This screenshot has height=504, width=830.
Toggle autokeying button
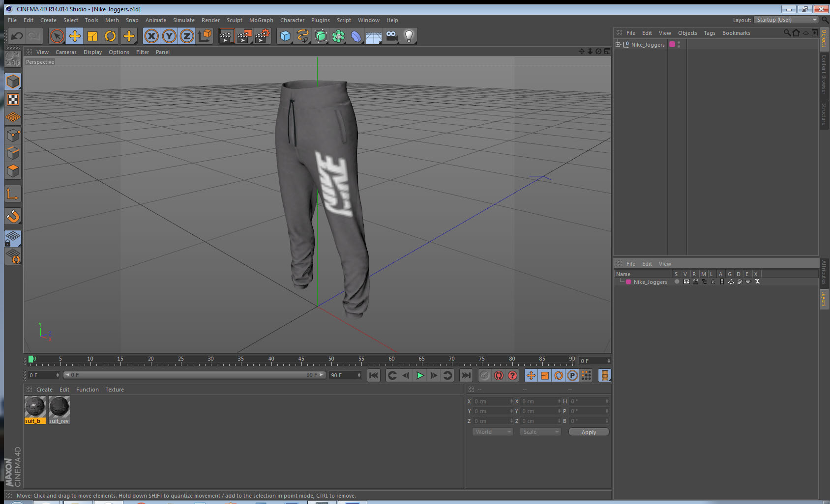tap(499, 375)
